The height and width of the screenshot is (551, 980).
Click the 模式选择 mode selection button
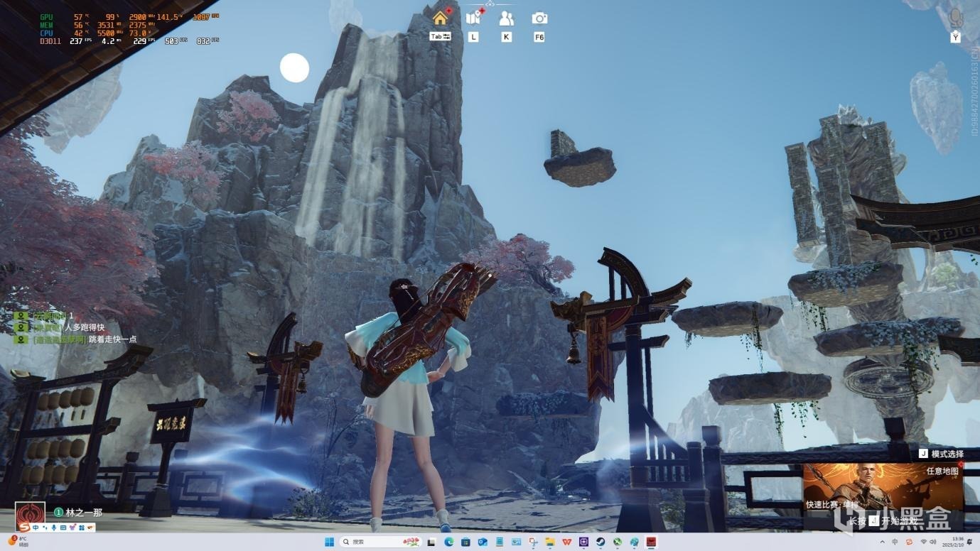941,454
